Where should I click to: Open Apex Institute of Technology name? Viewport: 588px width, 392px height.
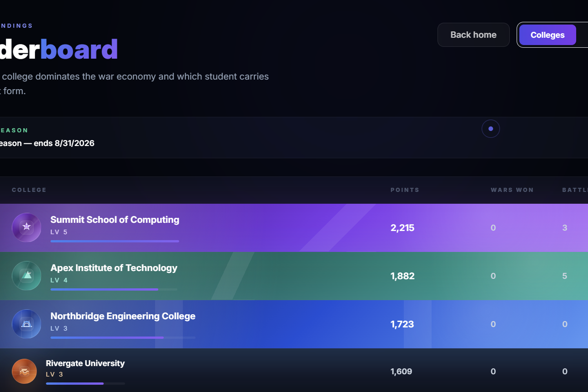[114, 268]
